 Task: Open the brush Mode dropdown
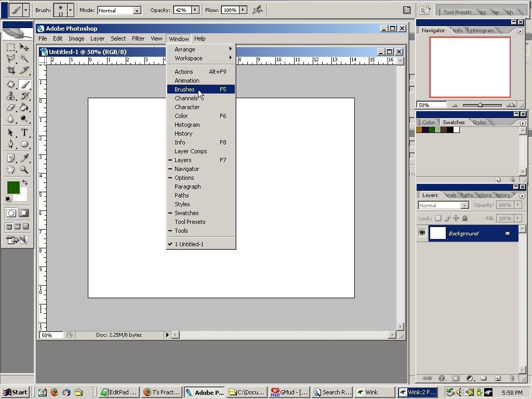(137, 10)
